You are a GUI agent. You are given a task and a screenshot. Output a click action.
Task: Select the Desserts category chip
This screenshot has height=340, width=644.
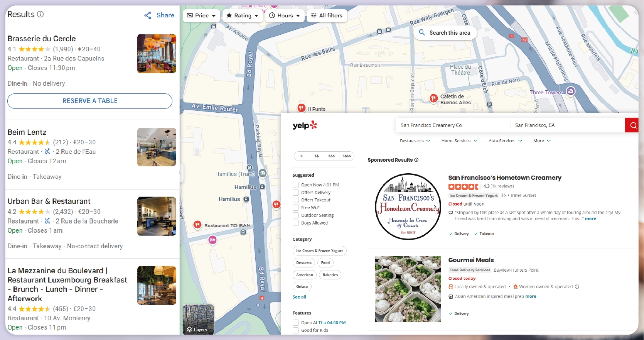point(304,263)
